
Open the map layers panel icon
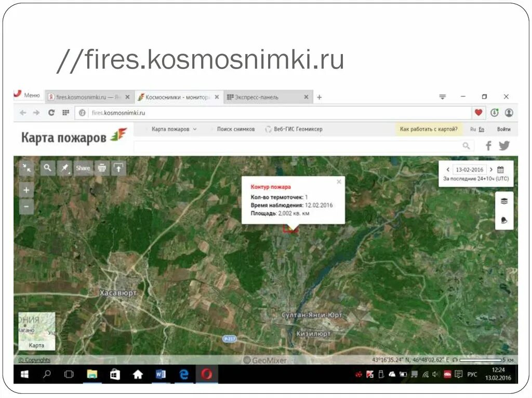(504, 201)
